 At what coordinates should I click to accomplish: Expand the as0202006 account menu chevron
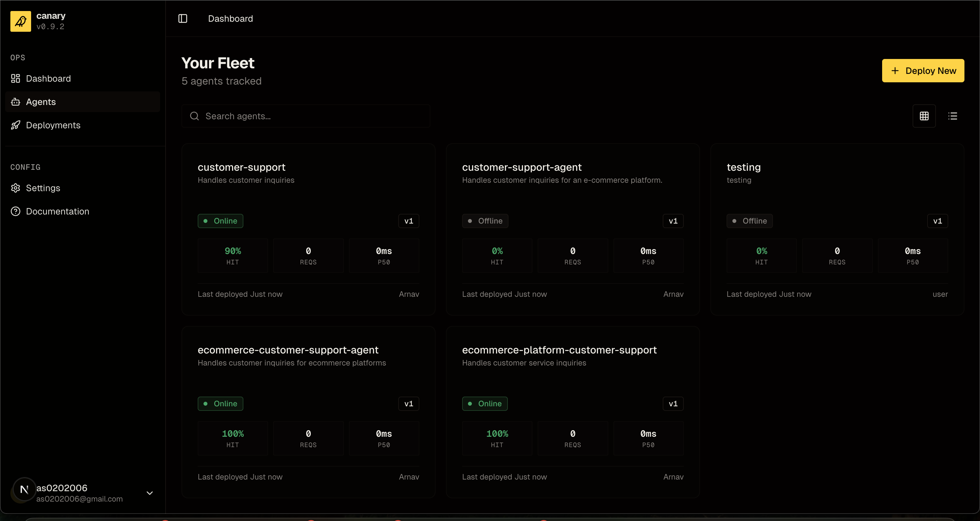point(149,493)
